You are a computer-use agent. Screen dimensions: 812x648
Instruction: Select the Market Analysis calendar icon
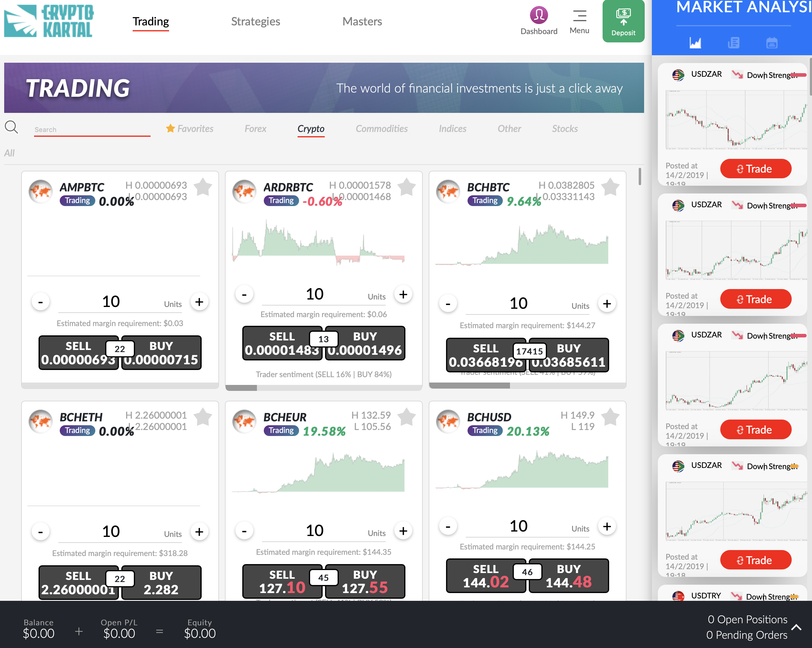(x=772, y=42)
